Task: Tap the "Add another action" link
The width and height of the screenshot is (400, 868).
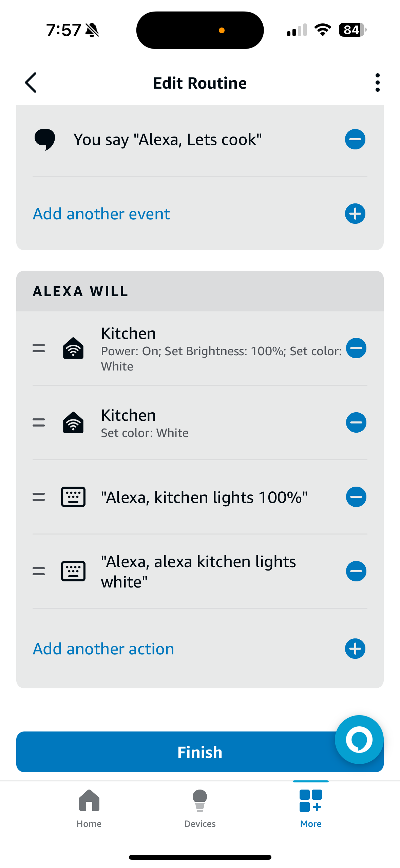Action: click(x=103, y=649)
